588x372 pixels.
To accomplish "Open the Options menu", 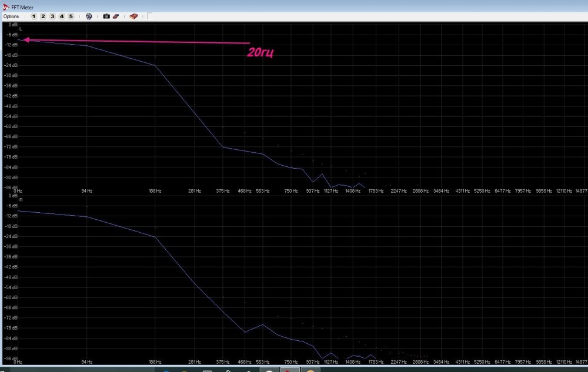I will (11, 16).
